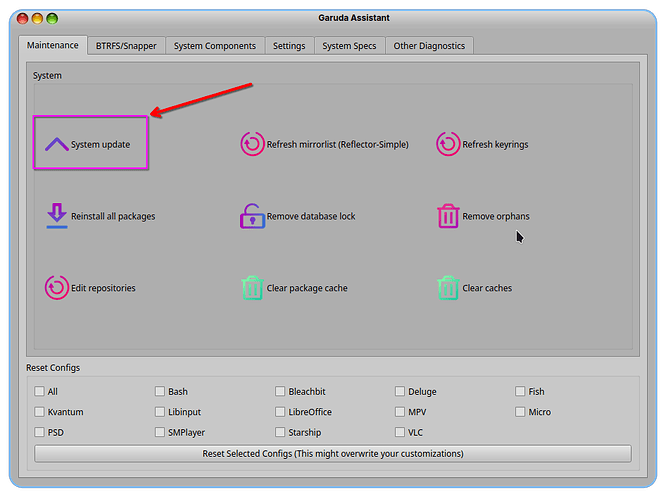The image size is (666, 499).
Task: Start Reinstall all packages label
Action: (113, 216)
